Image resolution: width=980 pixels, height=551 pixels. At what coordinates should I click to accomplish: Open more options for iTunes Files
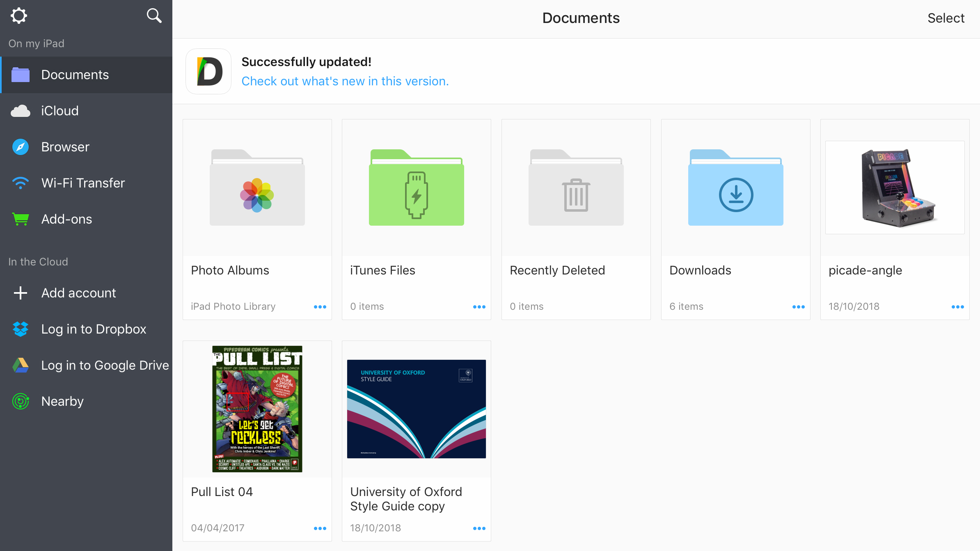click(479, 307)
